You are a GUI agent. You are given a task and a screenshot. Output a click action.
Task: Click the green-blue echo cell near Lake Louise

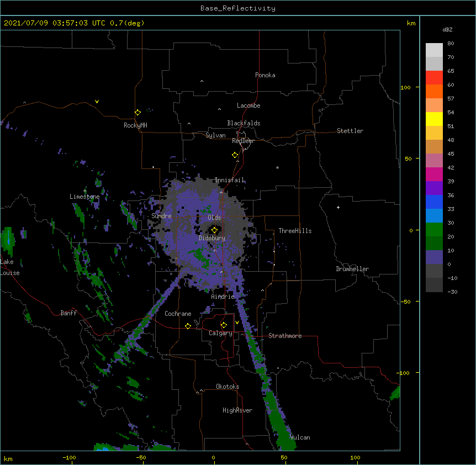pyautogui.click(x=8, y=241)
